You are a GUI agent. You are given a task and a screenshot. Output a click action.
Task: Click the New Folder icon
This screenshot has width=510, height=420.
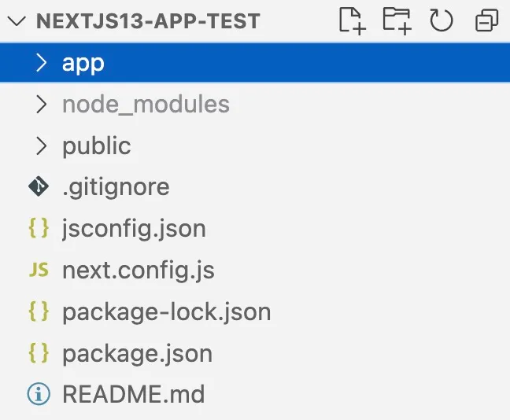click(397, 20)
